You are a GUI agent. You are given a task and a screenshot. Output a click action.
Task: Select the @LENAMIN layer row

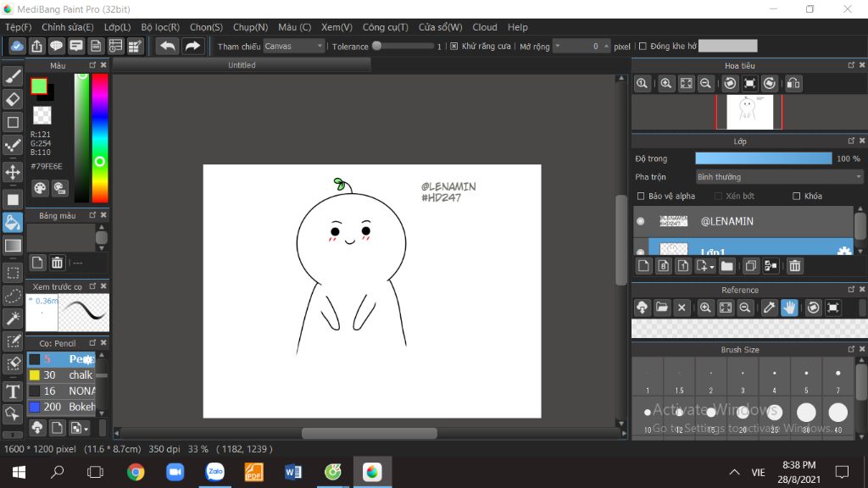tap(743, 221)
